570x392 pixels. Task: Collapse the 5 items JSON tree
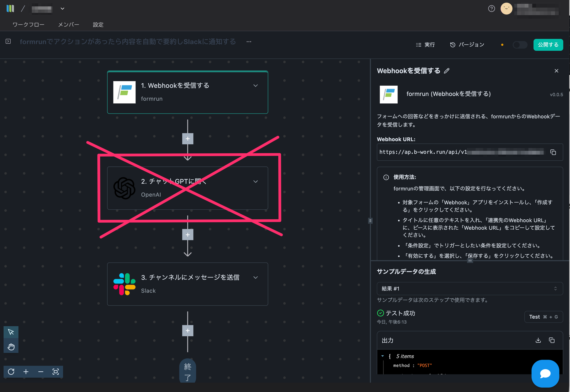[x=382, y=356]
